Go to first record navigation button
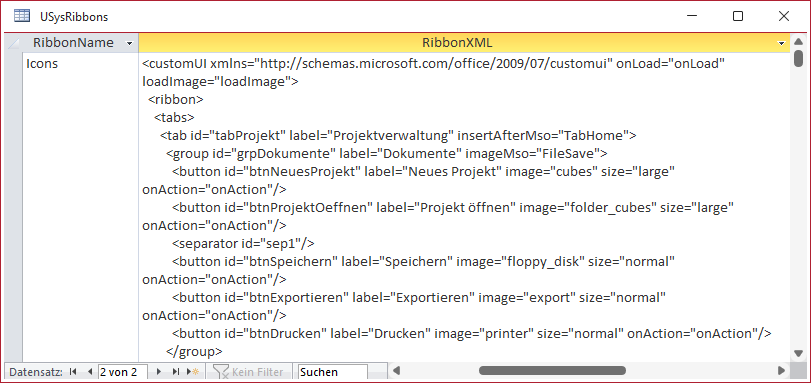This screenshot has height=383, width=811. (x=72, y=372)
